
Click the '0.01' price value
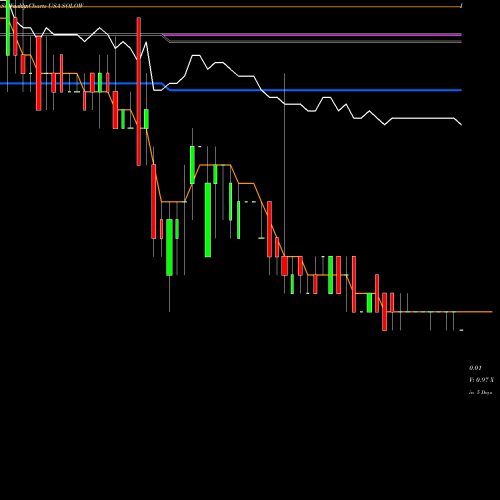tap(475, 368)
